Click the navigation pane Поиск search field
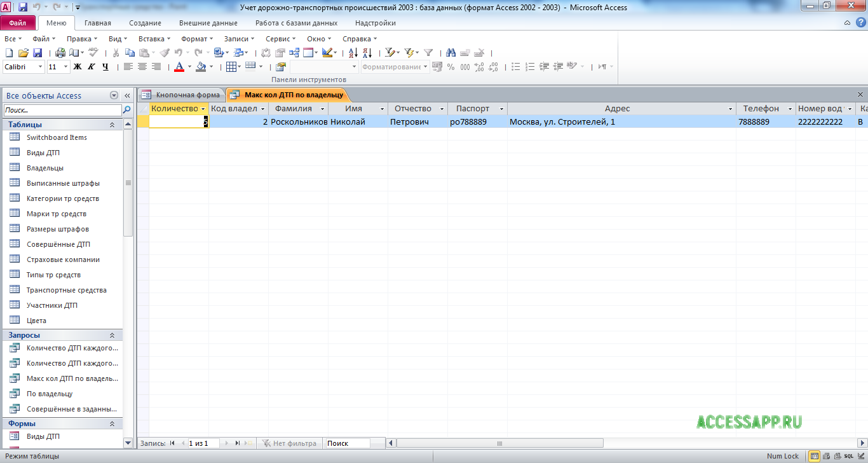This screenshot has width=868, height=463. pyautogui.click(x=62, y=110)
